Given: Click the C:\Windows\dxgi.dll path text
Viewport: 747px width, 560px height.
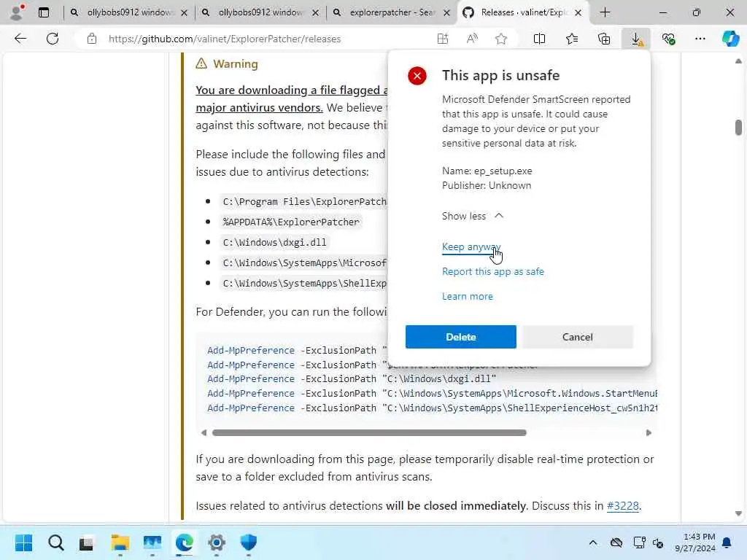Looking at the screenshot, I should (274, 242).
